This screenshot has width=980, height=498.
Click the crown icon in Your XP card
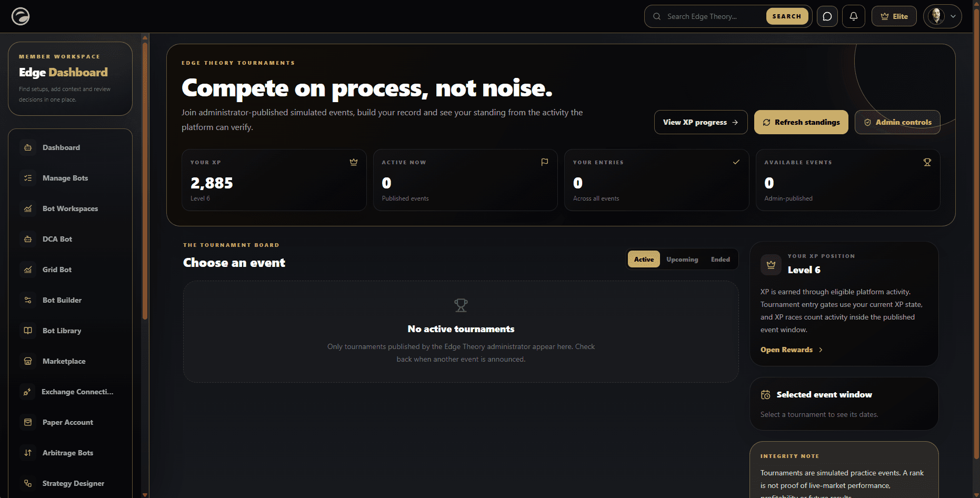coord(354,162)
